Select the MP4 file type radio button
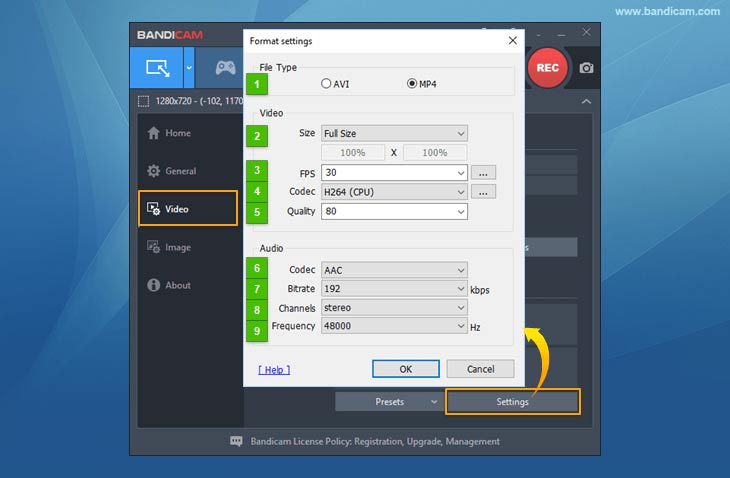730x478 pixels. [x=412, y=84]
